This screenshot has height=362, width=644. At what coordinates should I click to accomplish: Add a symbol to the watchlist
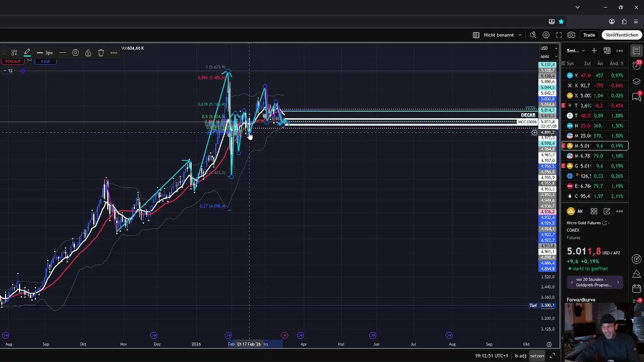point(594,51)
